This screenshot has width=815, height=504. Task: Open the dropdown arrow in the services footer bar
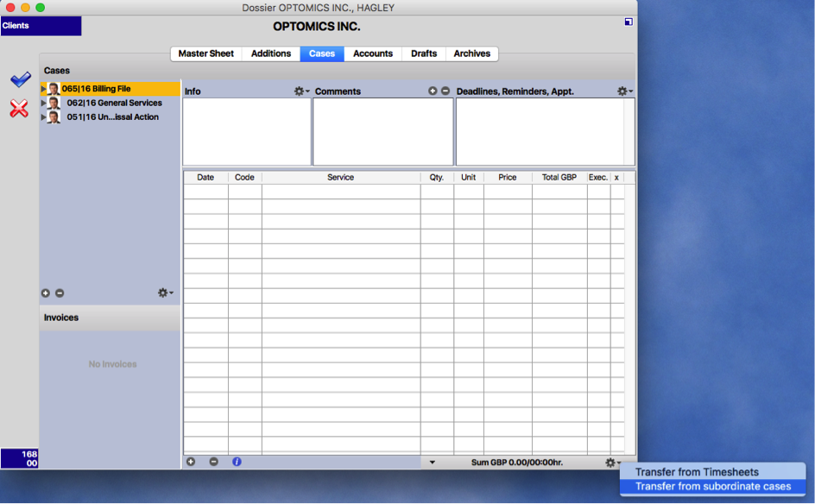click(432, 462)
